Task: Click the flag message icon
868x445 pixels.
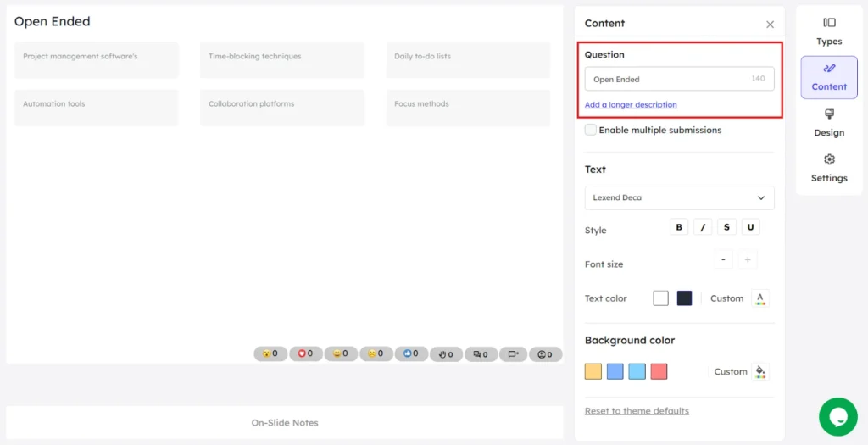Action: coord(513,354)
